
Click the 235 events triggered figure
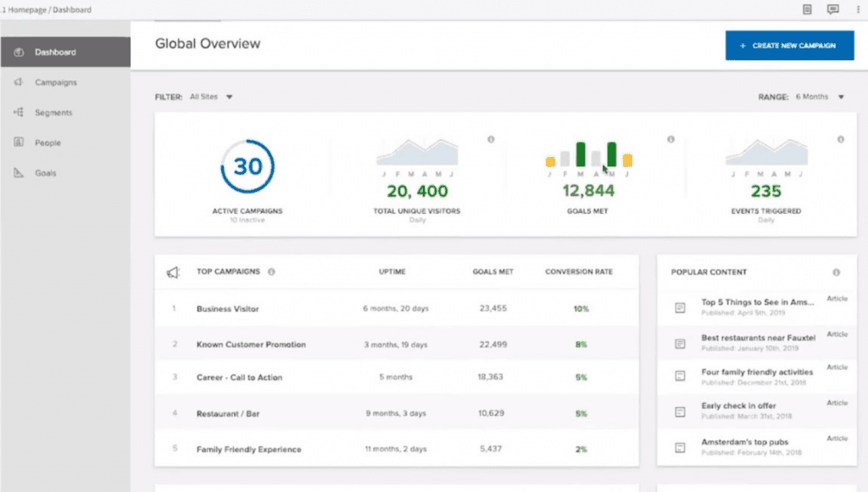766,191
